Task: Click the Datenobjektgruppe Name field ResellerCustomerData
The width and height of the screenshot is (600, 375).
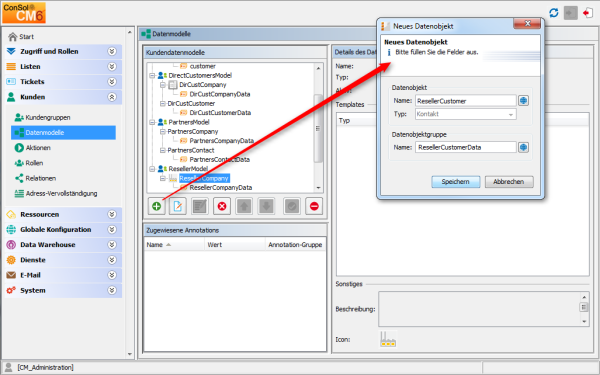Action: [466, 147]
